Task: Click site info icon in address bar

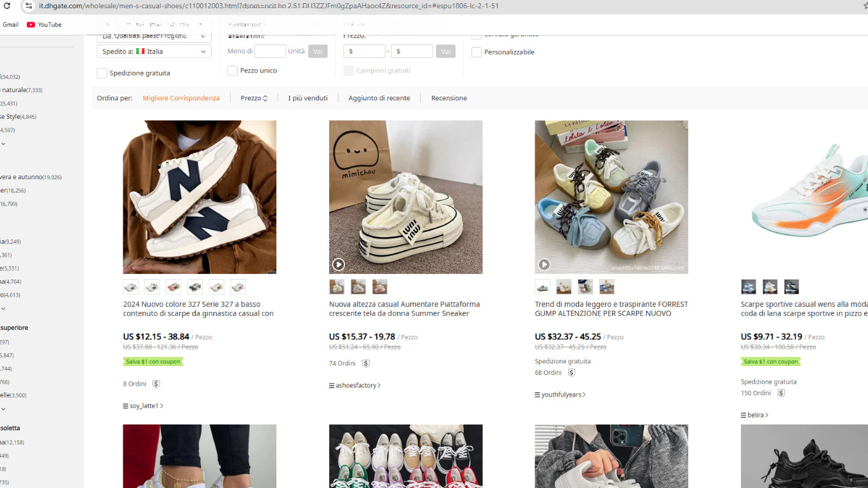Action: (x=28, y=6)
